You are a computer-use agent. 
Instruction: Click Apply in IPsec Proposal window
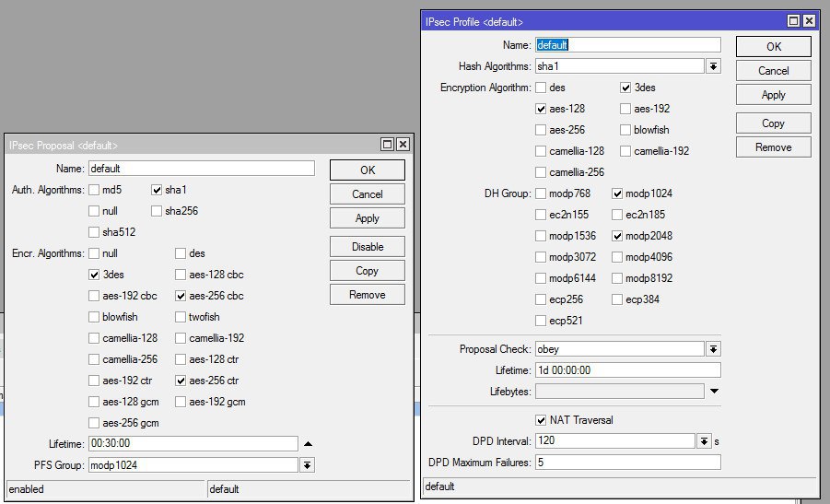[x=368, y=218]
